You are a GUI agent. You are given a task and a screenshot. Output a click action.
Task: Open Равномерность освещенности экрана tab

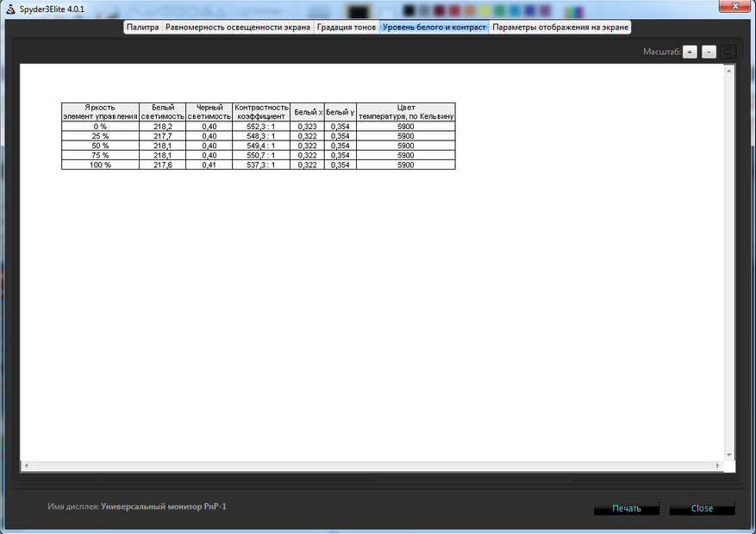point(238,28)
